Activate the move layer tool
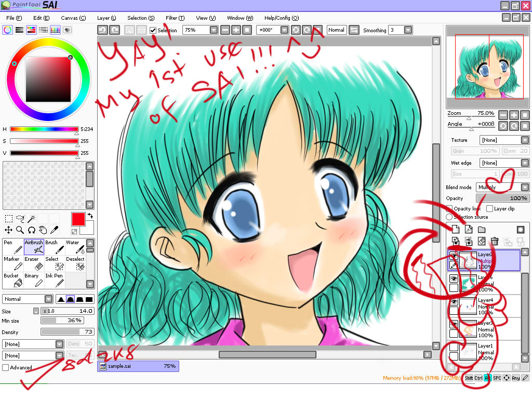Image resolution: width=532 pixels, height=399 pixels. (x=9, y=230)
